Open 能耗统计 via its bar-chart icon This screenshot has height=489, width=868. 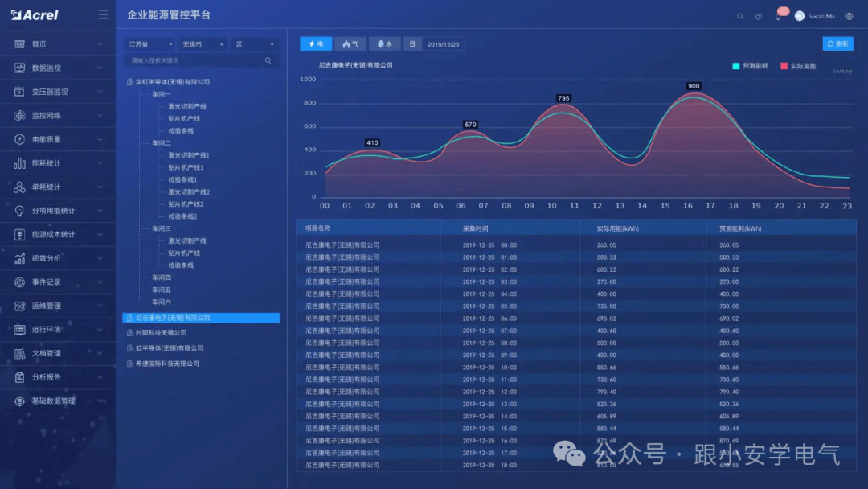pos(18,162)
